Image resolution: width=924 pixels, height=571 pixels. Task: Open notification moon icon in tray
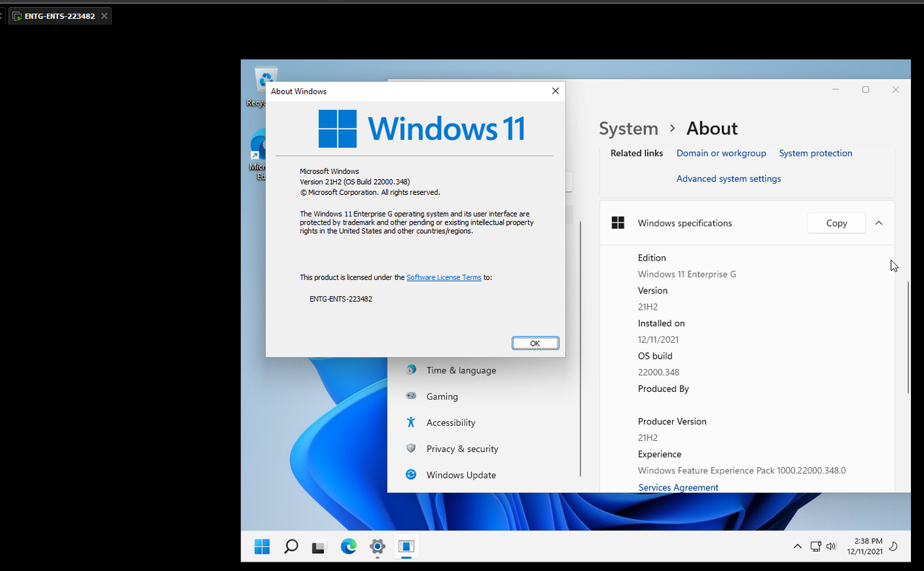point(893,546)
